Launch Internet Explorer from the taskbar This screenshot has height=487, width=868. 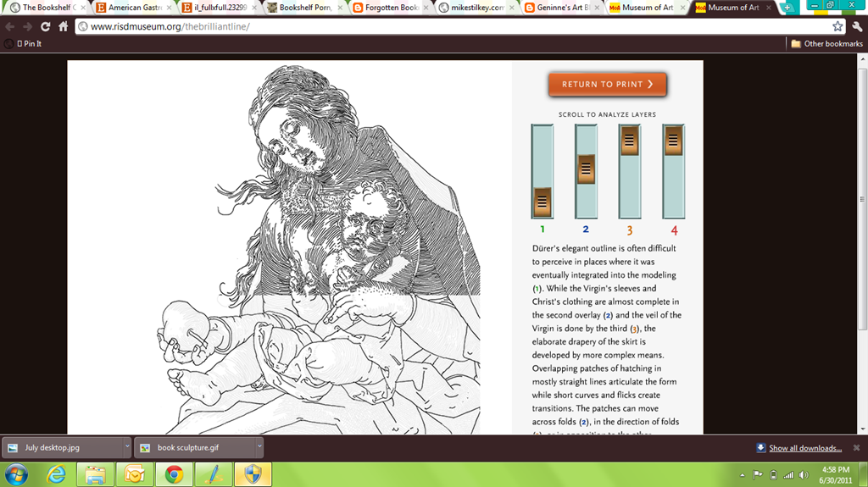pyautogui.click(x=57, y=474)
